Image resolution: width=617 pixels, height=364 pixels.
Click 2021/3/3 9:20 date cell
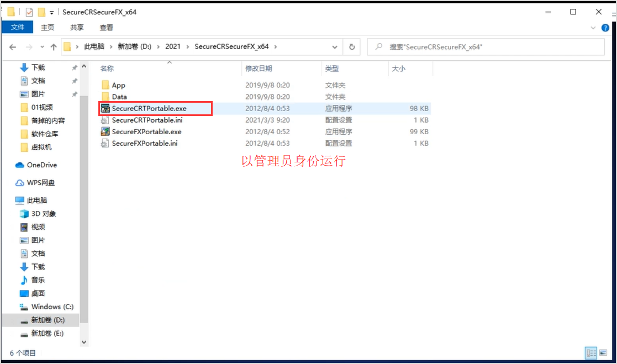pyautogui.click(x=267, y=120)
